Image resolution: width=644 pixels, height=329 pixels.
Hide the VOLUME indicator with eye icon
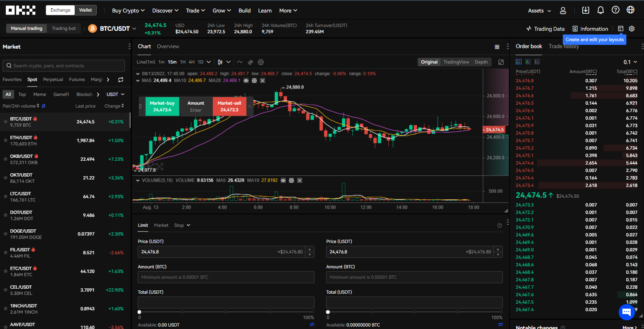tap(283, 180)
